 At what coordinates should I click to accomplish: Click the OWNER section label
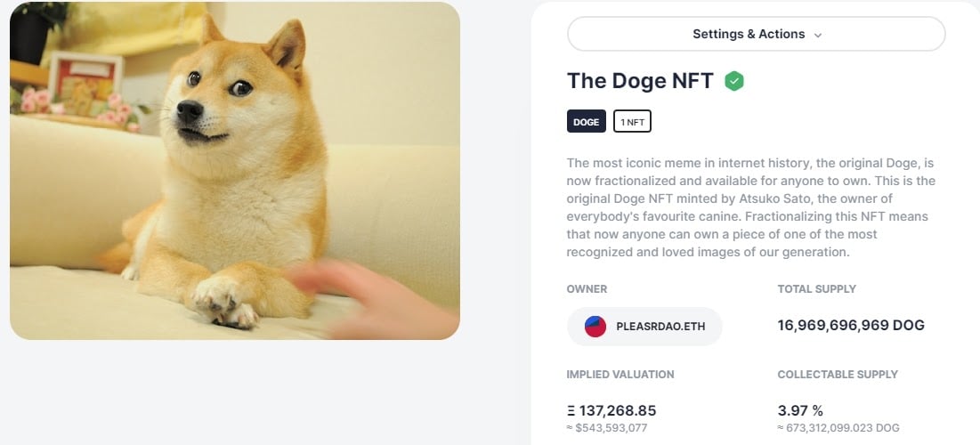pos(587,289)
